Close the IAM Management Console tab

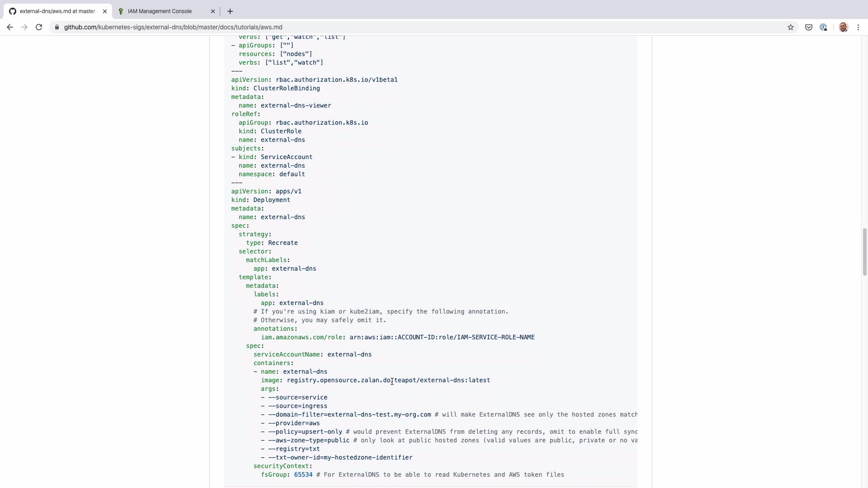pyautogui.click(x=213, y=11)
